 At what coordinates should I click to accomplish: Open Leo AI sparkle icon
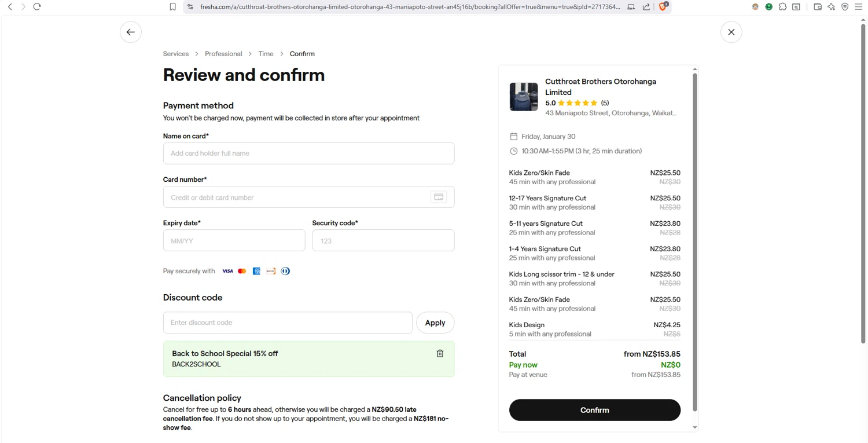832,7
